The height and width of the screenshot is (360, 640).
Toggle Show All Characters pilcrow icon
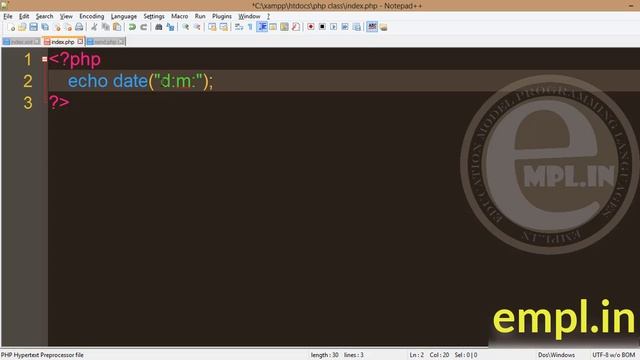250,27
